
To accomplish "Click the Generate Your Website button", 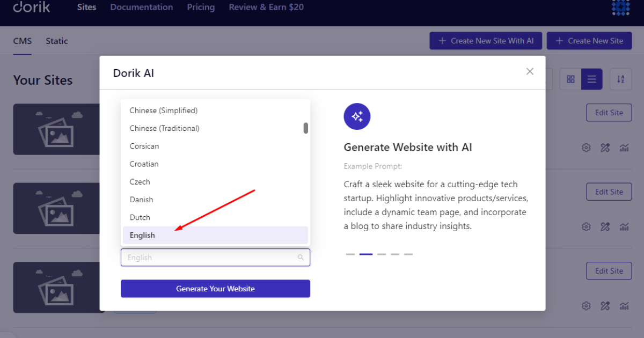I will point(215,289).
